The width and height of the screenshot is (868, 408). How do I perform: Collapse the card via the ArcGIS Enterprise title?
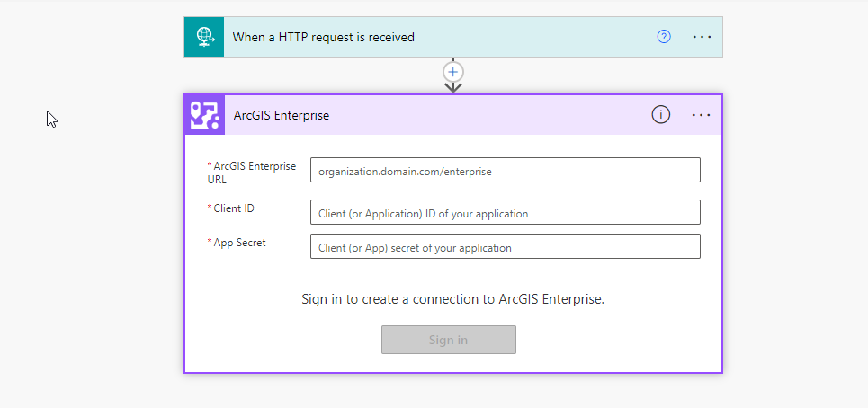tap(282, 115)
